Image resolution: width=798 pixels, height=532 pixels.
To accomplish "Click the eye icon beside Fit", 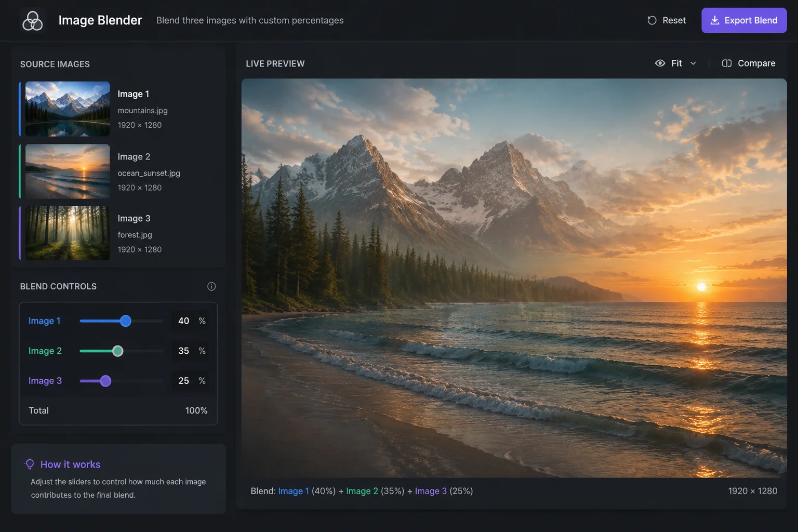I will [660, 63].
